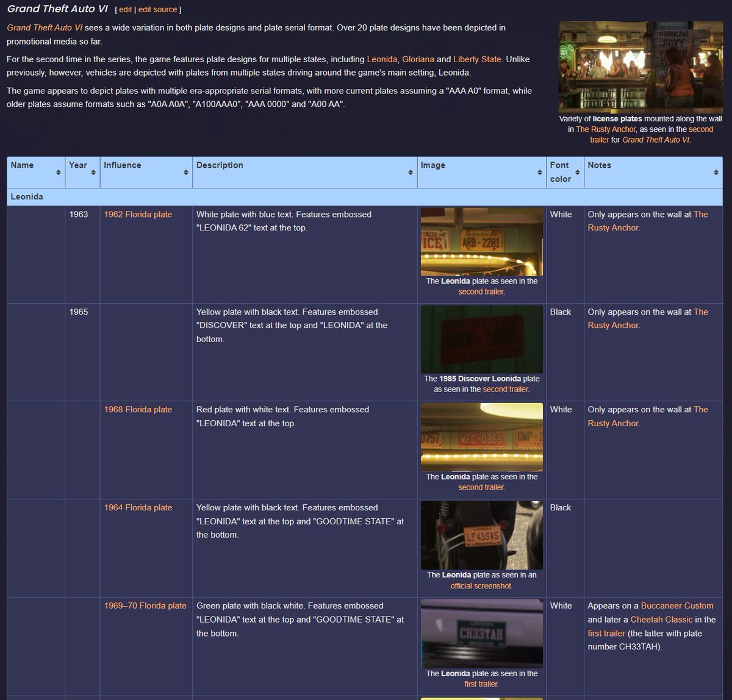Open the Liberty State link
The image size is (732, 700).
(477, 59)
